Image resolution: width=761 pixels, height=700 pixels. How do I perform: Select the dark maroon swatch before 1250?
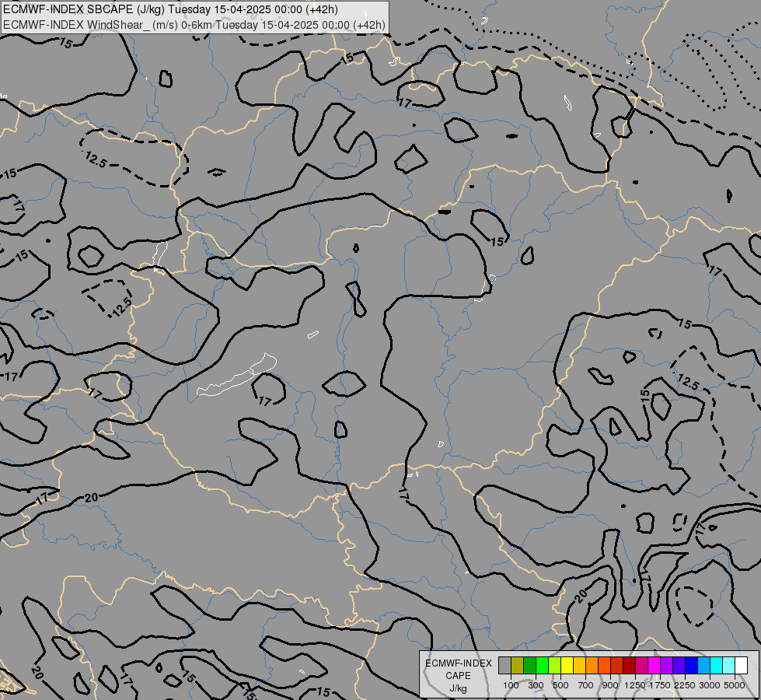point(629,666)
